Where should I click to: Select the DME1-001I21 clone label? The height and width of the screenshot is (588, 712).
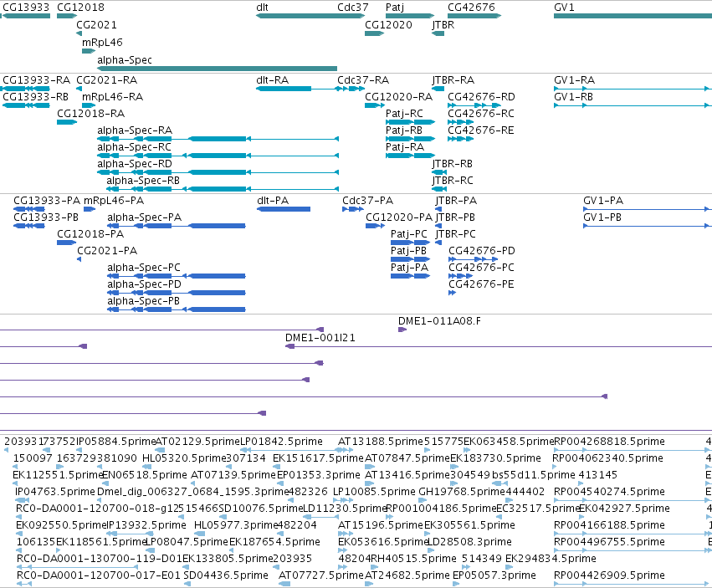click(320, 338)
